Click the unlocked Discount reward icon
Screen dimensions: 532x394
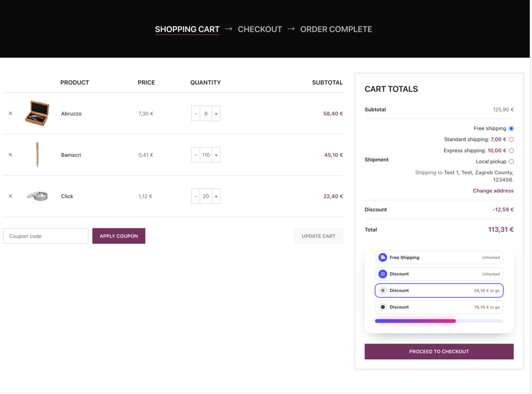tap(383, 274)
